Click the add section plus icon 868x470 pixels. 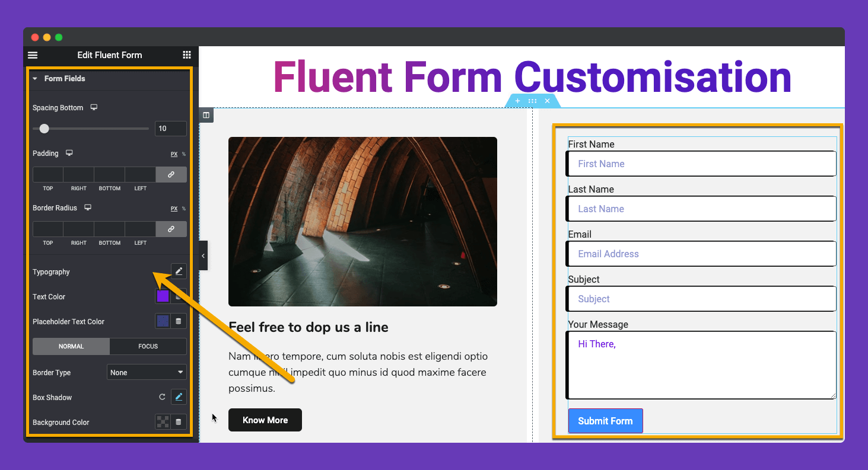coord(517,101)
